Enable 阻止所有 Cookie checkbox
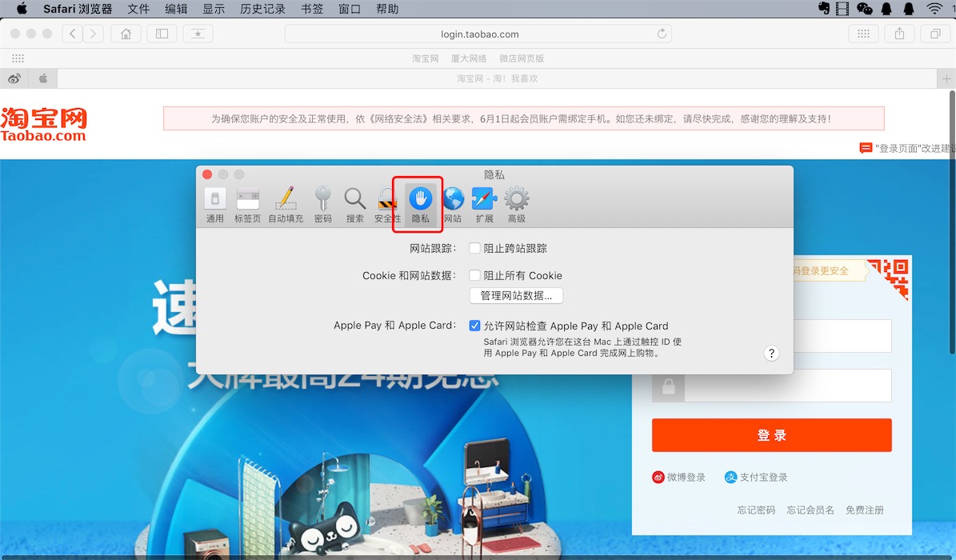The height and width of the screenshot is (560, 956). point(474,275)
